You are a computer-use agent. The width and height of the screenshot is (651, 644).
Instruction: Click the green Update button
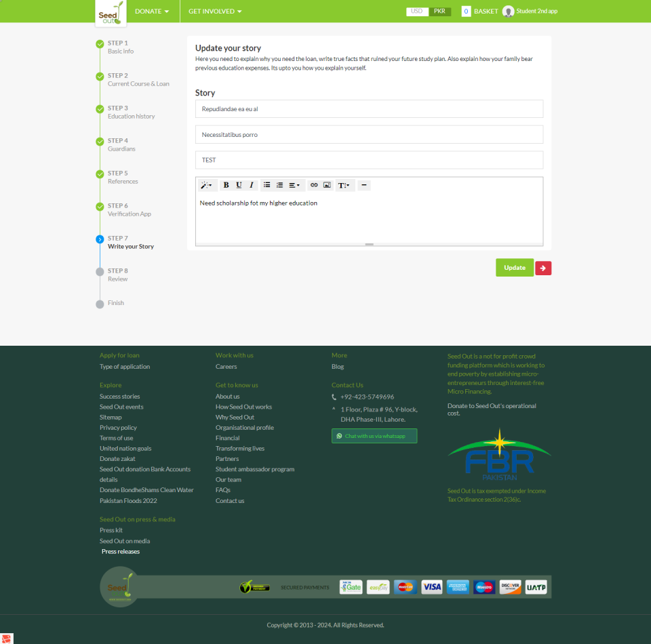(515, 268)
